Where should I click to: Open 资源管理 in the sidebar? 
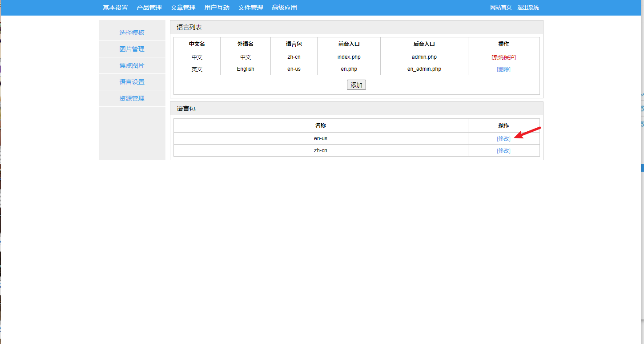pos(132,98)
